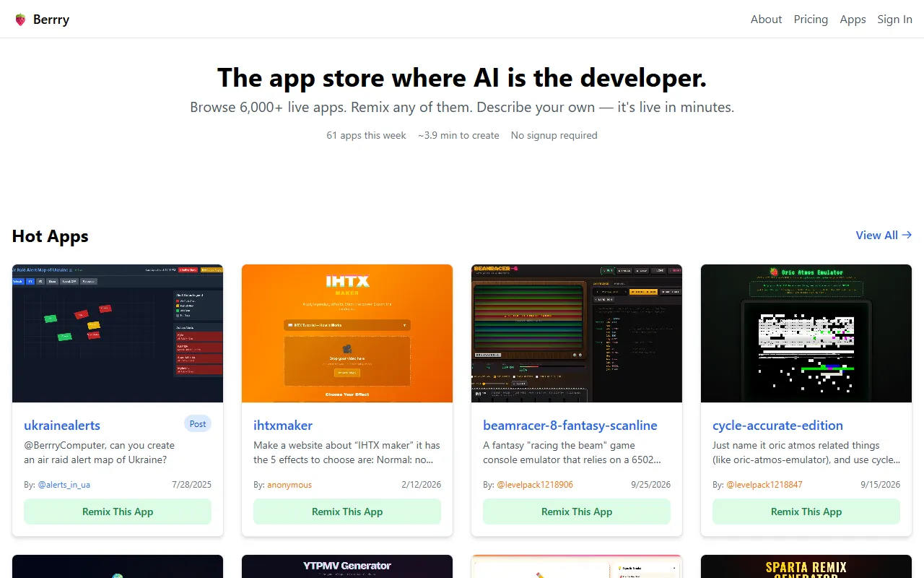Remix the ihtxmaker app

(347, 512)
